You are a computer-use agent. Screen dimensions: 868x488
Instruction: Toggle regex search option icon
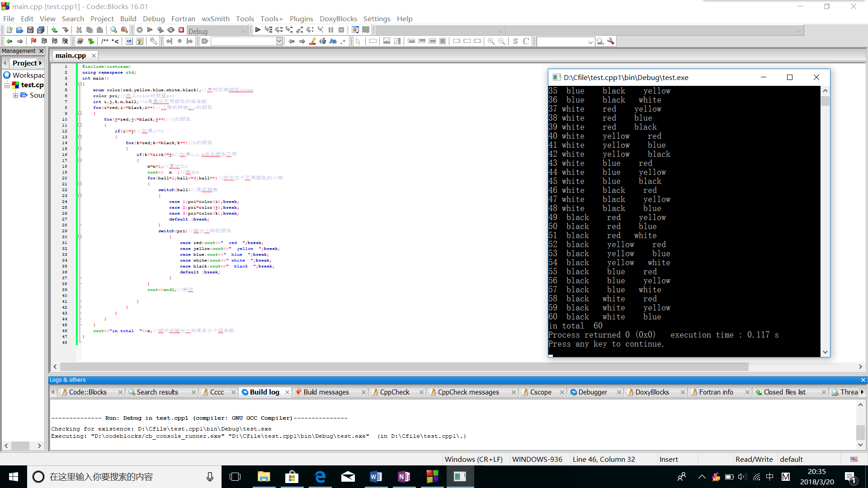[x=343, y=41]
